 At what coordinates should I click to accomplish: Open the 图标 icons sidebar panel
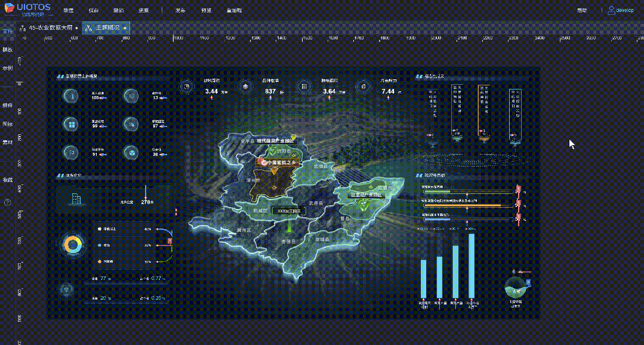7,124
